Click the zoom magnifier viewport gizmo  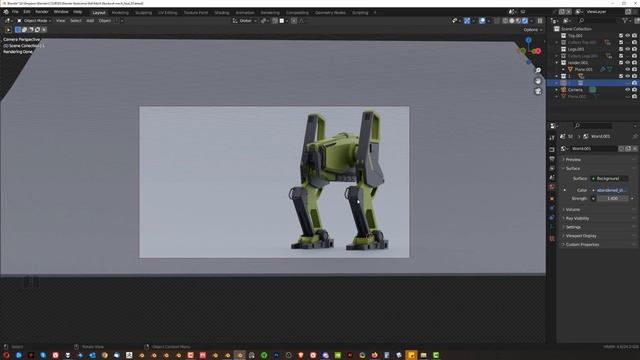[x=538, y=71]
